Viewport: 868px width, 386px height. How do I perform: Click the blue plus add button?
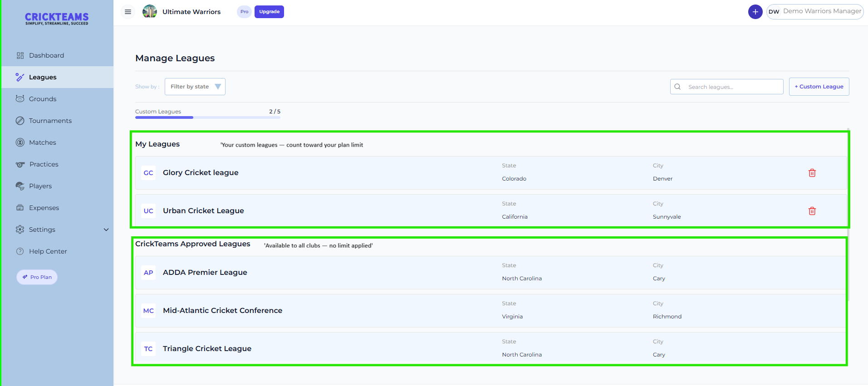[755, 12]
